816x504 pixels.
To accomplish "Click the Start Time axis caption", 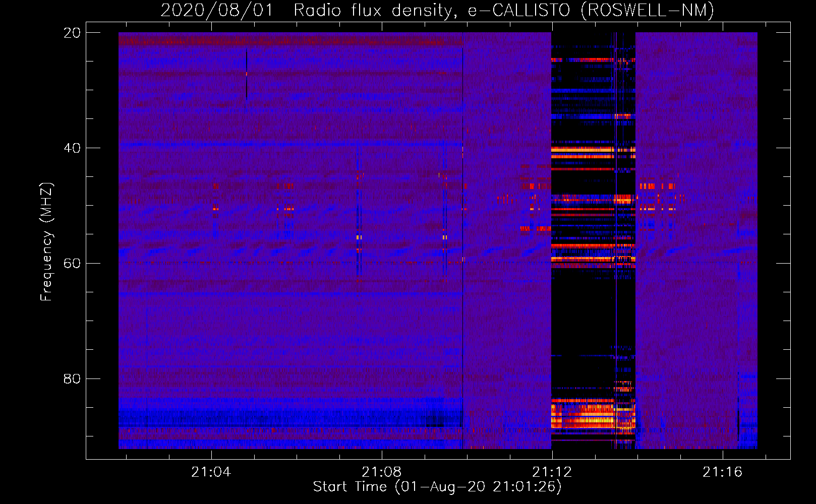I will tap(437, 487).
